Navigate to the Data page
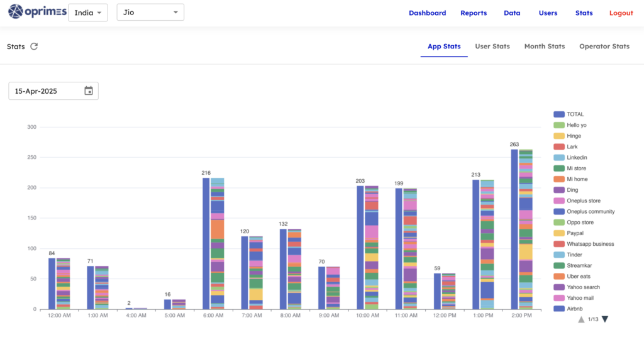 (512, 13)
